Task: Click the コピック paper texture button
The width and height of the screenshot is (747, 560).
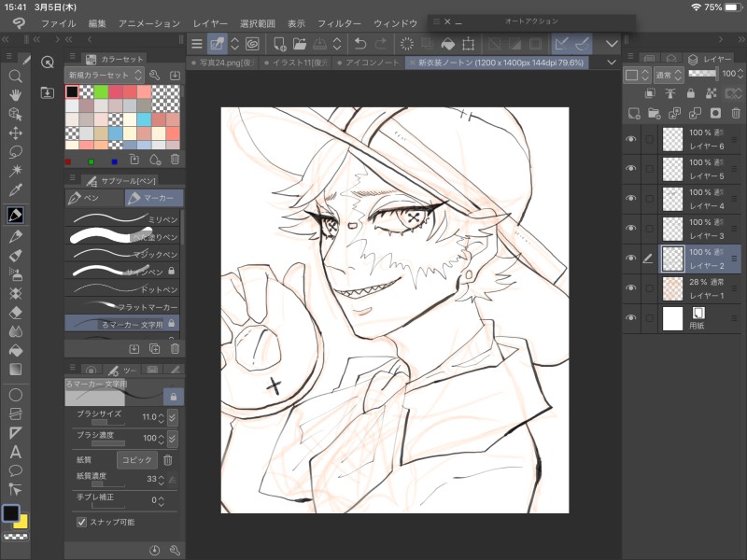Action: coord(136,459)
